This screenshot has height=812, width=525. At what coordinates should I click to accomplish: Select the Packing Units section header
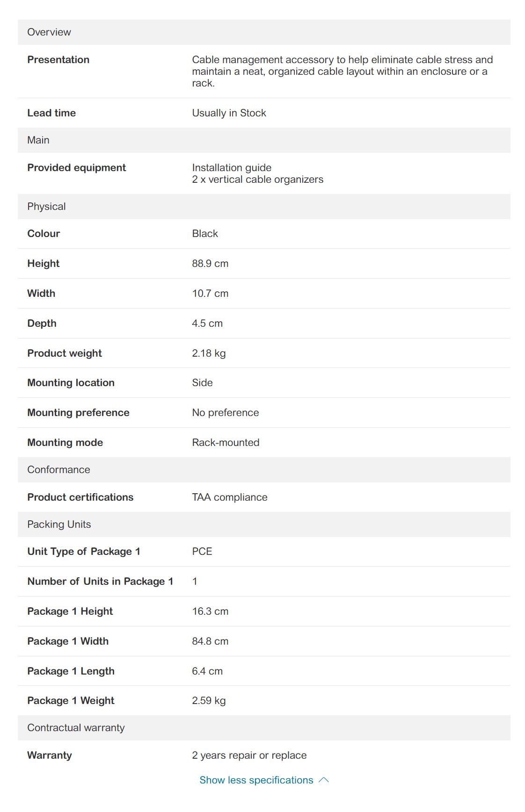click(59, 525)
